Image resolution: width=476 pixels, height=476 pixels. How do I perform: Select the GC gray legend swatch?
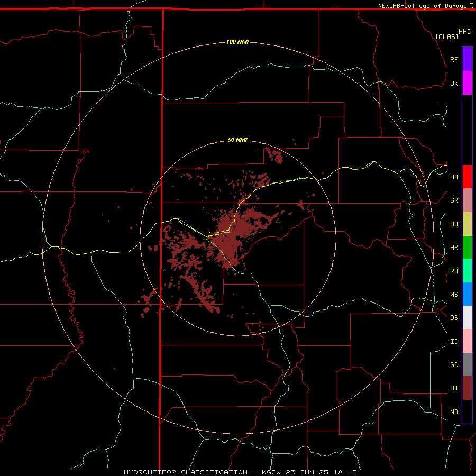(467, 364)
